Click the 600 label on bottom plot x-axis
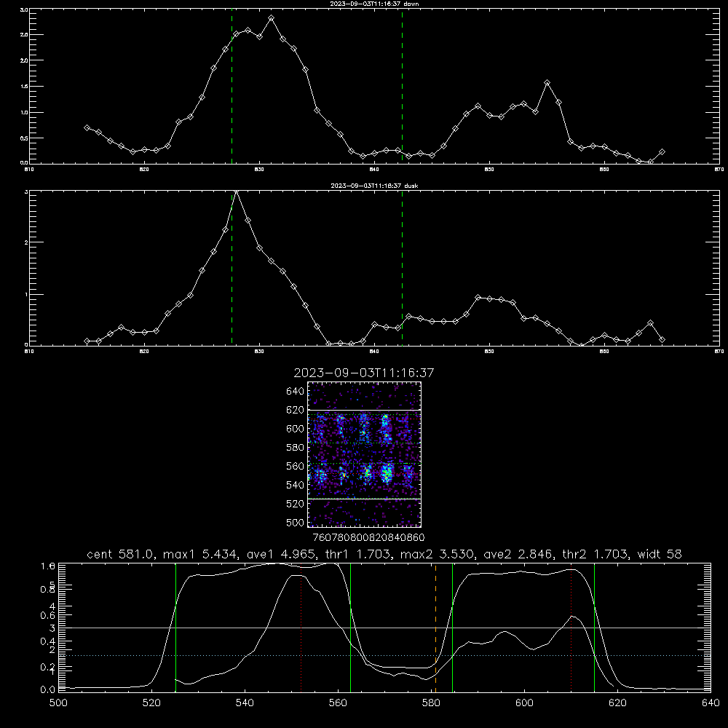This screenshot has width=728, height=728. [x=524, y=703]
